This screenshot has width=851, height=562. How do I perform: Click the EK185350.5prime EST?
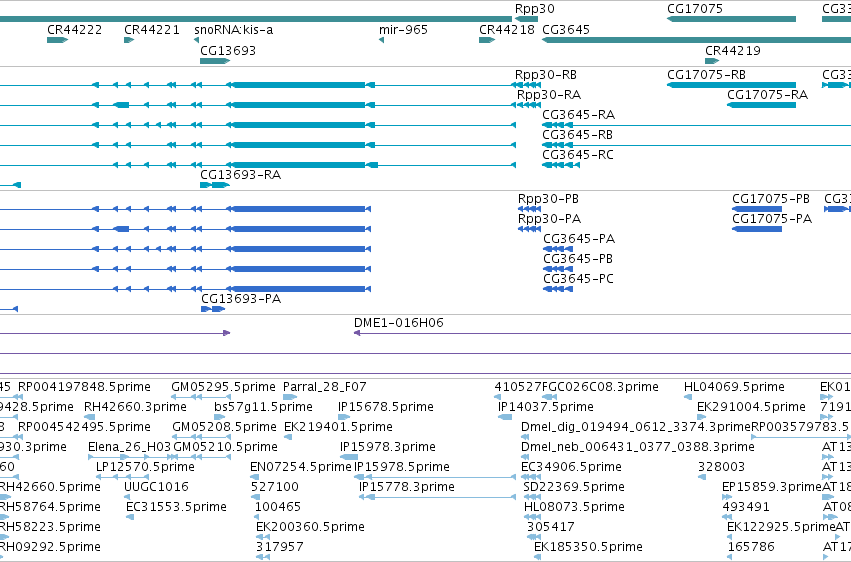(537, 557)
